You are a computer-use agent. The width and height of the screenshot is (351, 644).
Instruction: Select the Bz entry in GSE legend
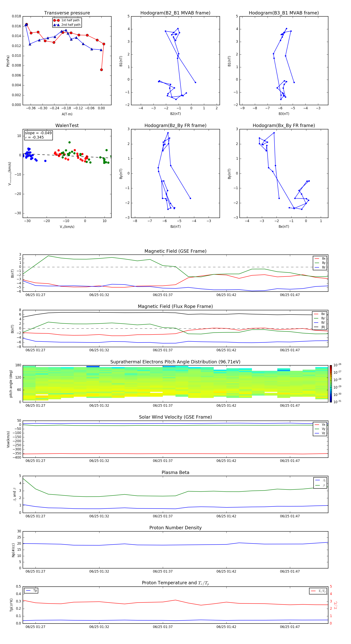click(x=320, y=267)
